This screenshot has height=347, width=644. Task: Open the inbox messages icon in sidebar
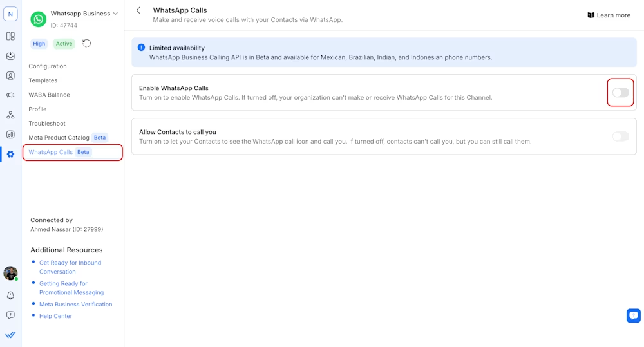pos(10,56)
